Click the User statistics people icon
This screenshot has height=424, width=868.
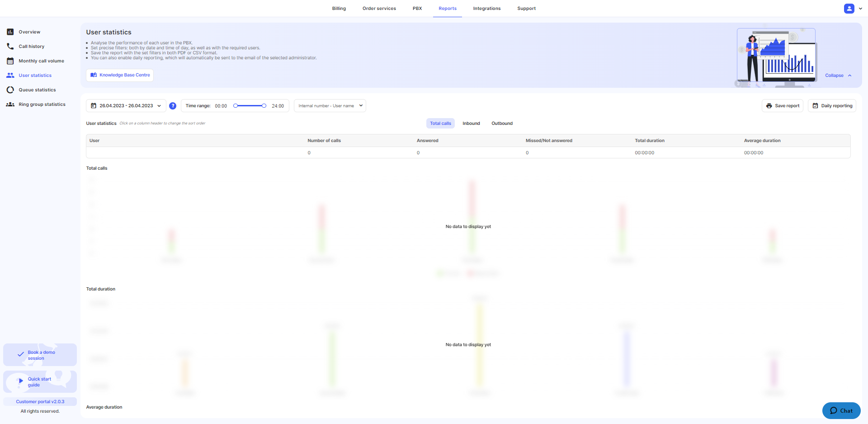coord(10,75)
